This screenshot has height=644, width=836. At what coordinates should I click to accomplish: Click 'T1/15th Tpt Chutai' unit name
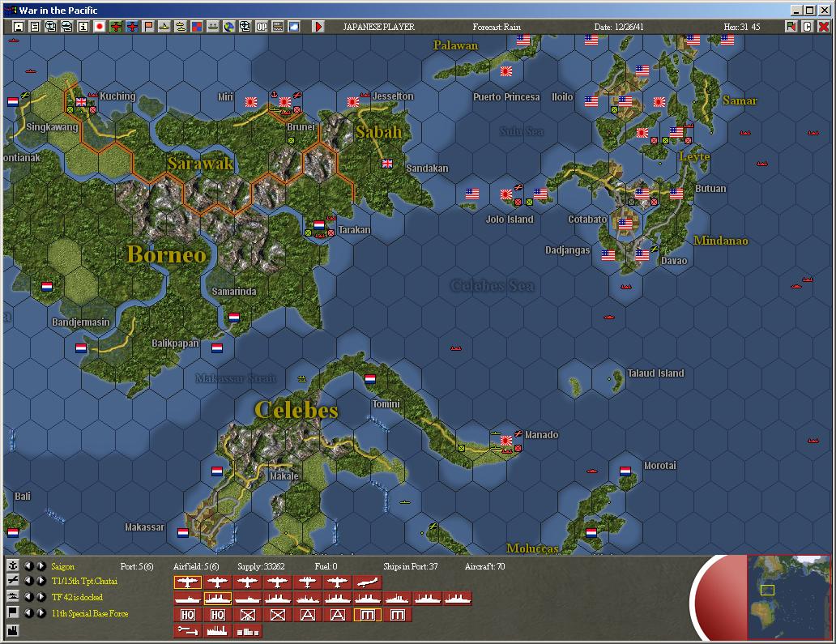pos(84,581)
